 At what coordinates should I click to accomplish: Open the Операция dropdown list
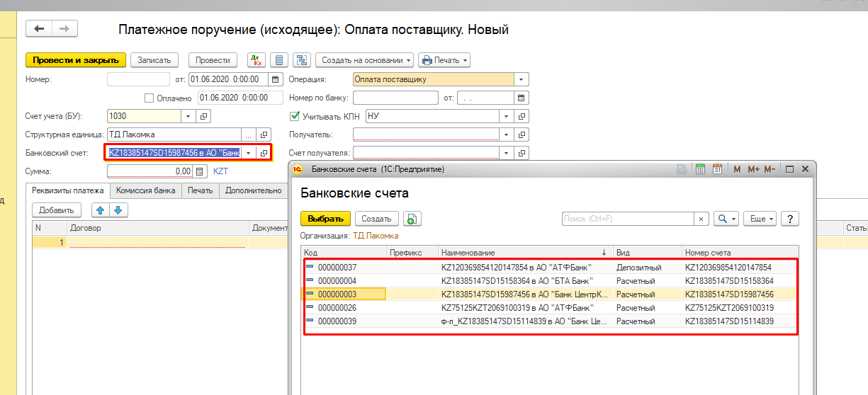522,79
